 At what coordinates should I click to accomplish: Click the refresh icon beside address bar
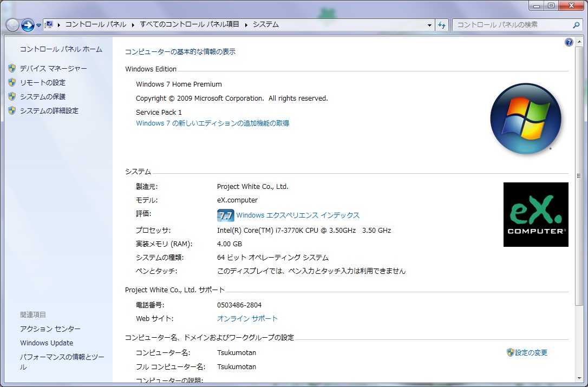tap(442, 25)
